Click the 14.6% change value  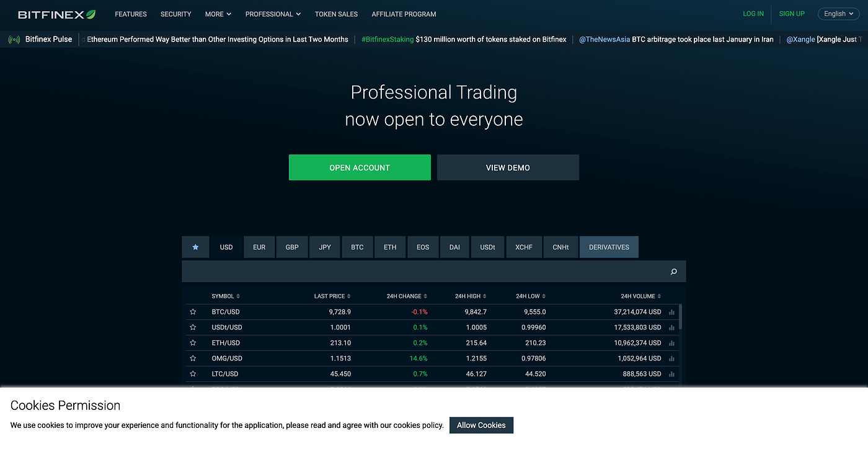[418, 358]
